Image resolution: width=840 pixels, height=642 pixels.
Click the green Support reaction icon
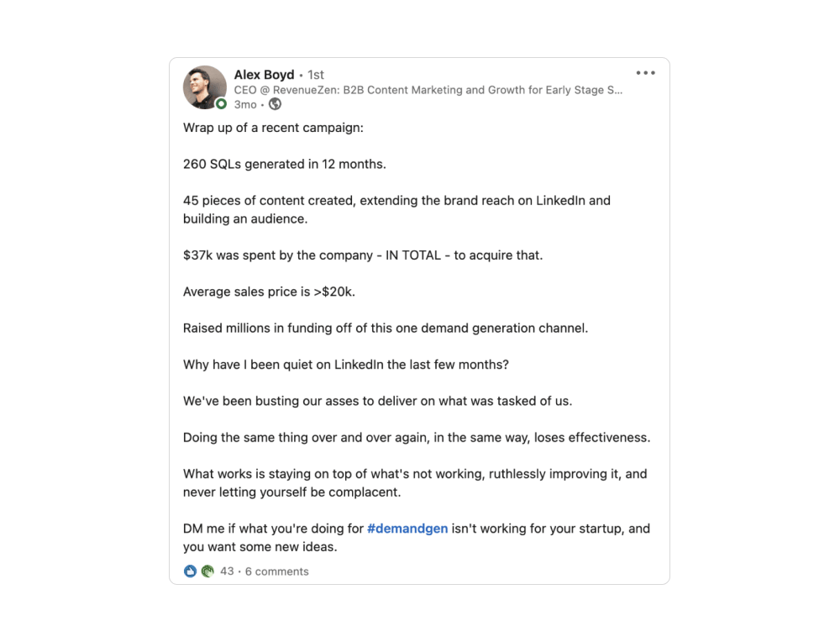(206, 571)
